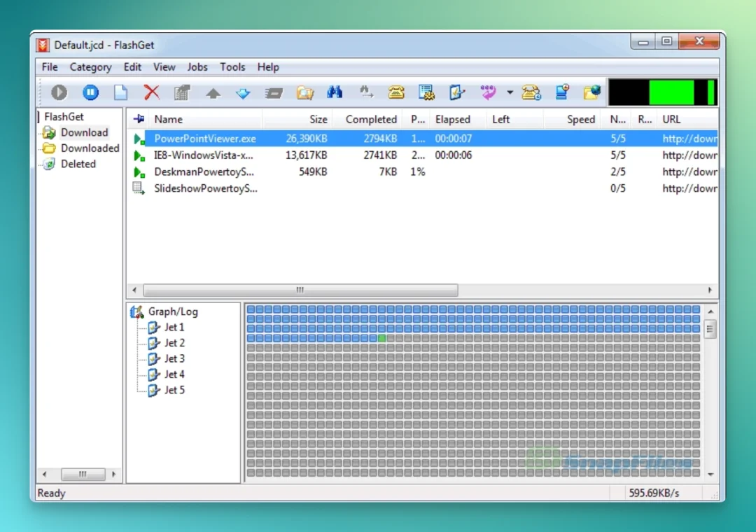Select the Downloaded folder in the tree

pos(90,148)
